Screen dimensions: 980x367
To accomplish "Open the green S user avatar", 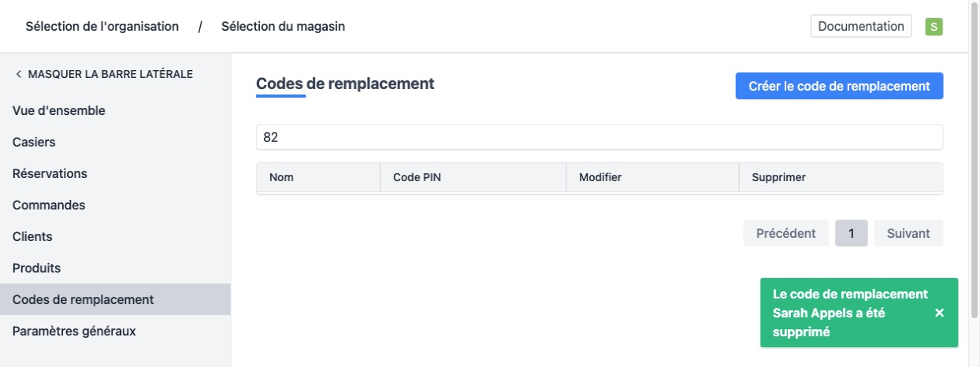I will click(934, 27).
